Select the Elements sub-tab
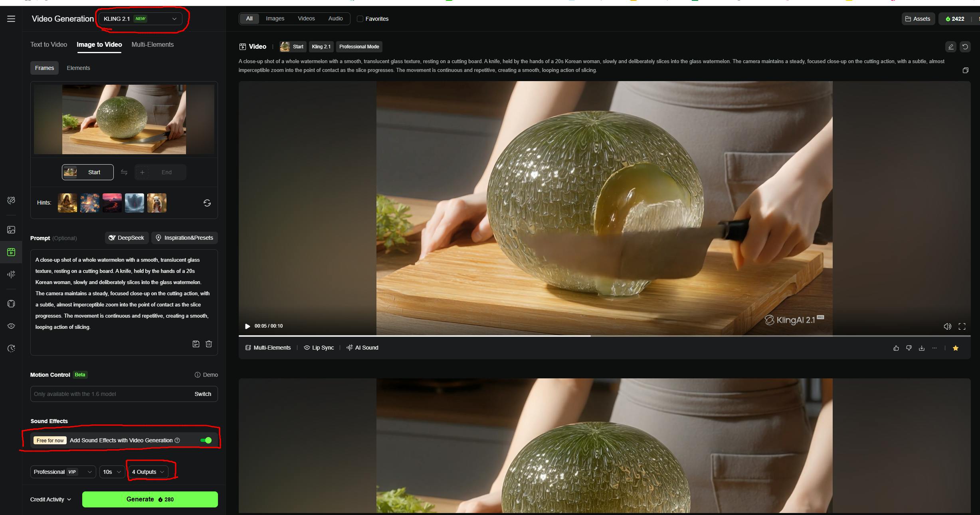This screenshot has width=980, height=515. click(x=78, y=68)
